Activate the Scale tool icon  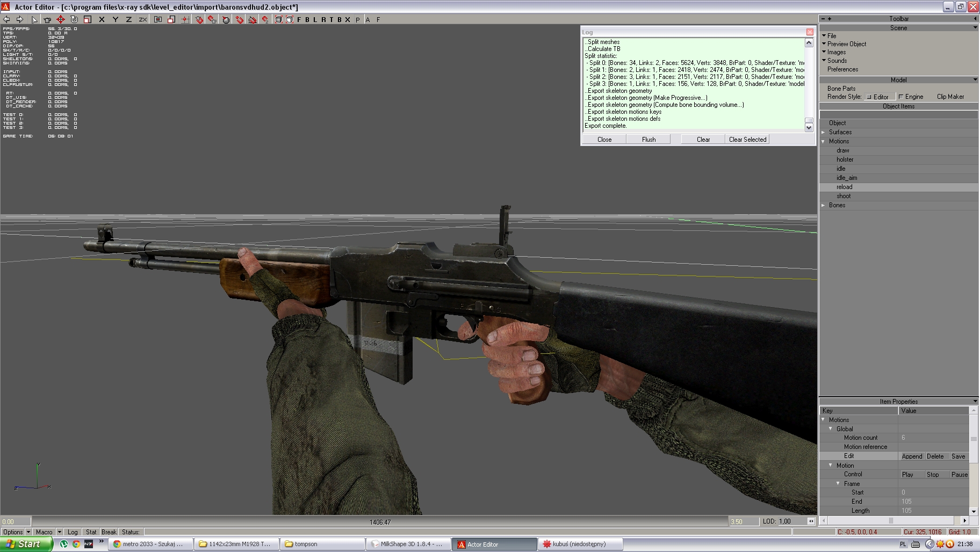pos(88,19)
